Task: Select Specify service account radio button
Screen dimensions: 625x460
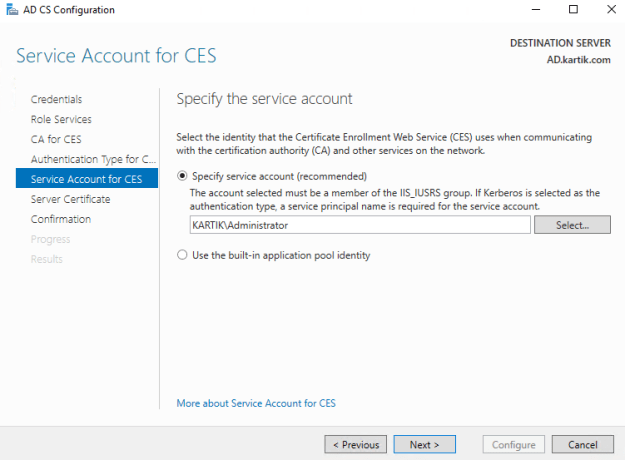Action: tap(182, 176)
